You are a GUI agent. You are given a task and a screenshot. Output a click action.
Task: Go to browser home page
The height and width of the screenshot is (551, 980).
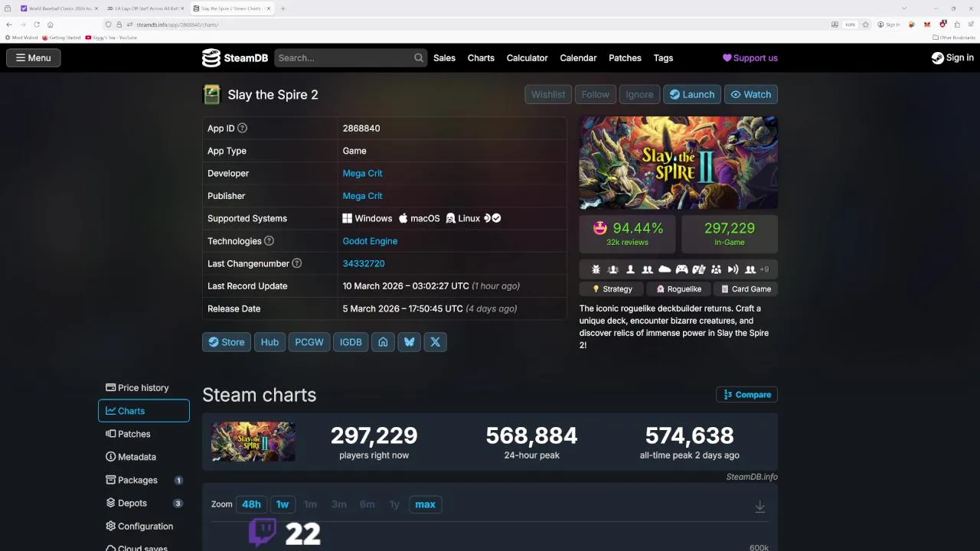click(x=51, y=24)
